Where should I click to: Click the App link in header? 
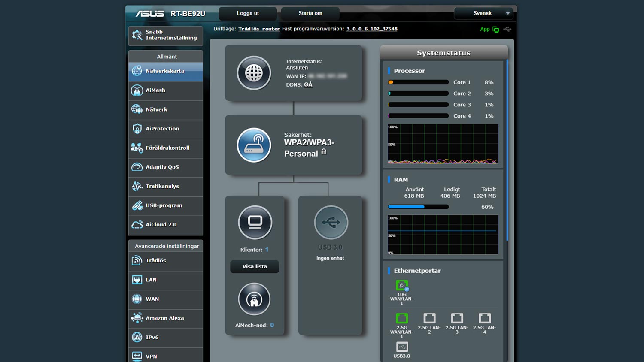[x=485, y=30]
